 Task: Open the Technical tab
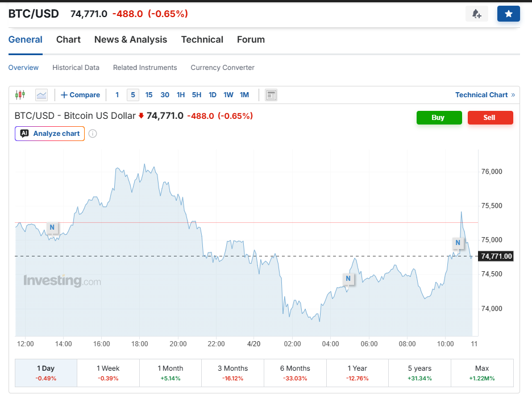pyautogui.click(x=202, y=40)
